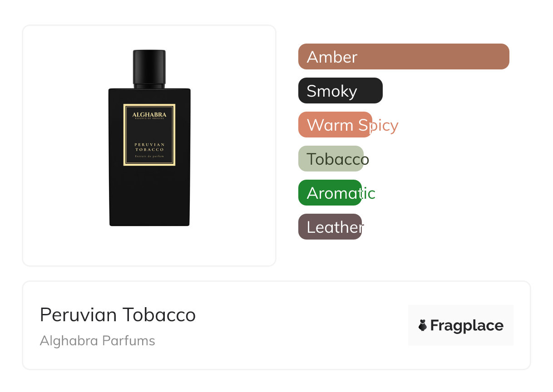Click the Leather label text
Image resolution: width=553 pixels, height=392 pixels.
coord(335,227)
